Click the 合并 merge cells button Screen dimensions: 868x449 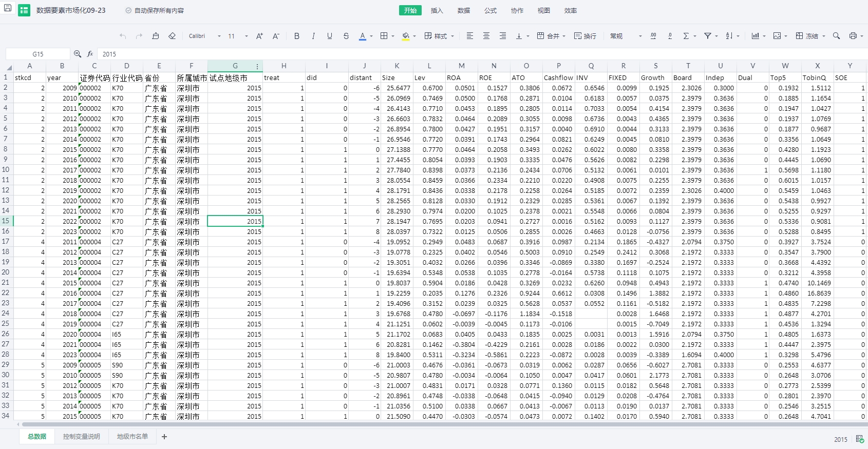pos(551,36)
